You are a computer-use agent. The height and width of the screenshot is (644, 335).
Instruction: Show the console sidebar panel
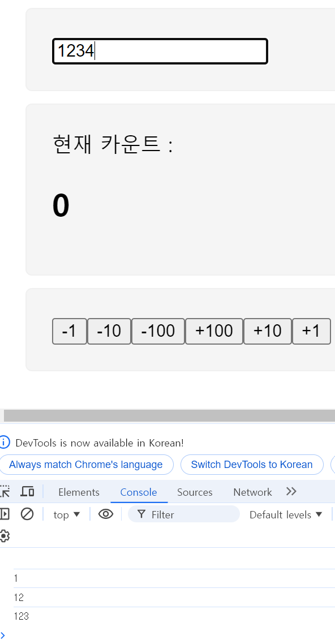coord(5,514)
